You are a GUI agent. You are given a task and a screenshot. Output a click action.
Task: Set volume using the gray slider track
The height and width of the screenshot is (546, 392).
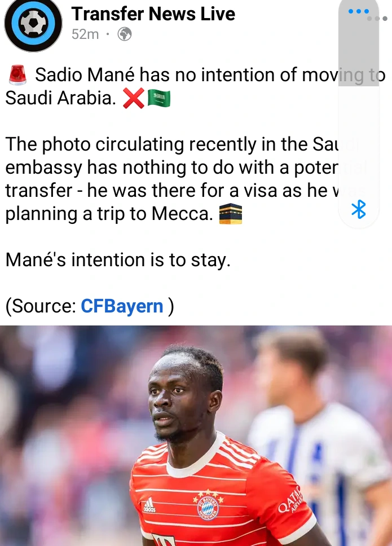[359, 43]
